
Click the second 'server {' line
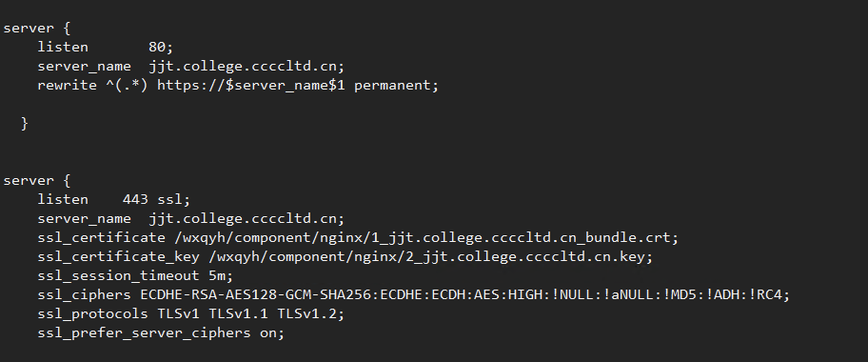pos(36,180)
